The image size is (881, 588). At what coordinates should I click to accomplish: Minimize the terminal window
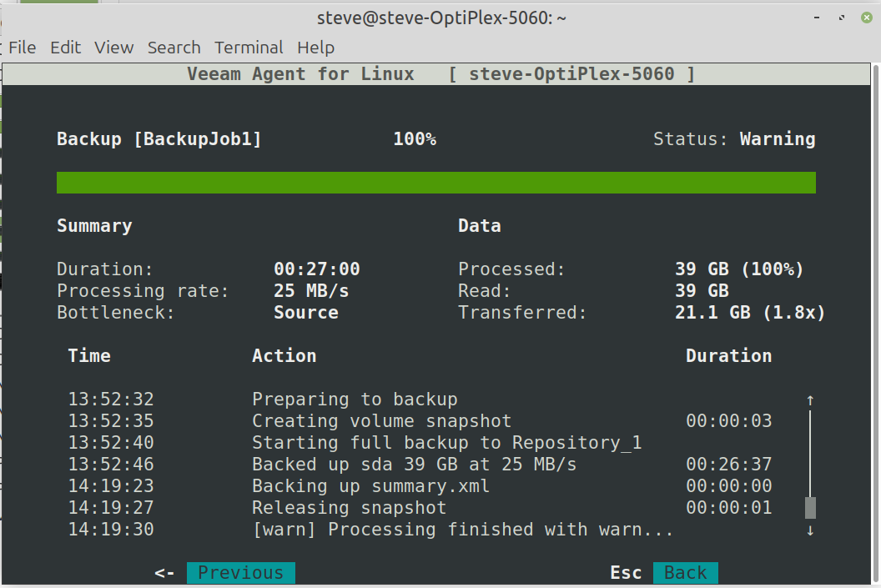[x=817, y=18]
